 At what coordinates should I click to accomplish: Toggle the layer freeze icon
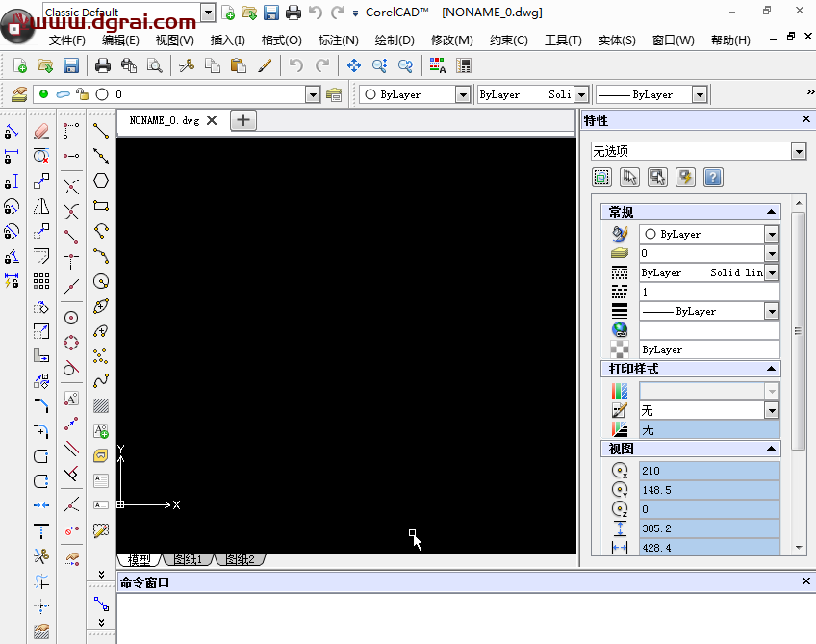pyautogui.click(x=63, y=94)
